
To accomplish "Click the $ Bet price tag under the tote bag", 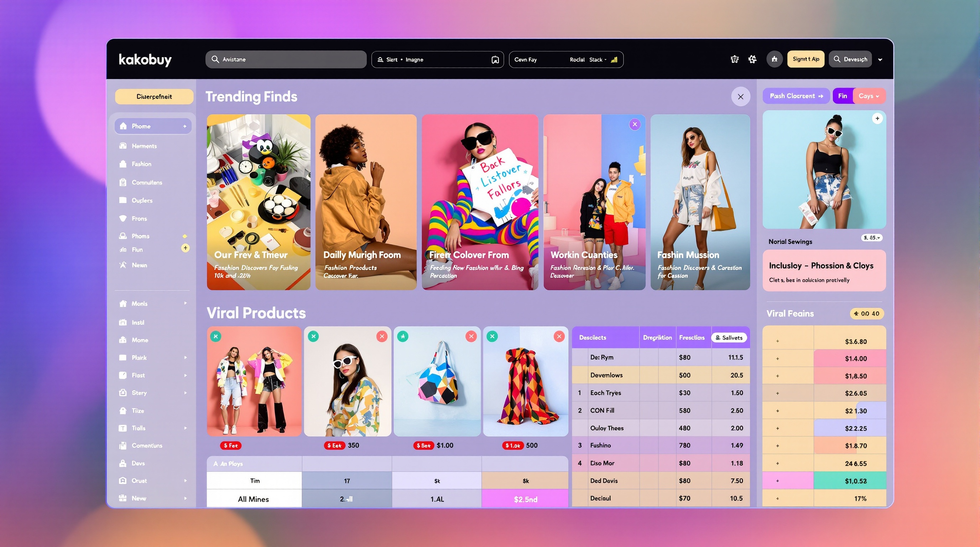I will coord(423,446).
